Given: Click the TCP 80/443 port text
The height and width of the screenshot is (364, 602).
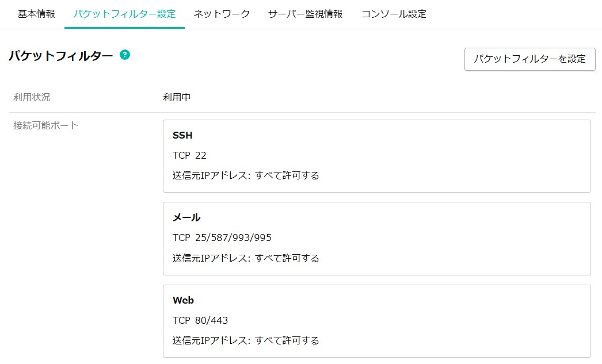Looking at the screenshot, I should pos(200,320).
